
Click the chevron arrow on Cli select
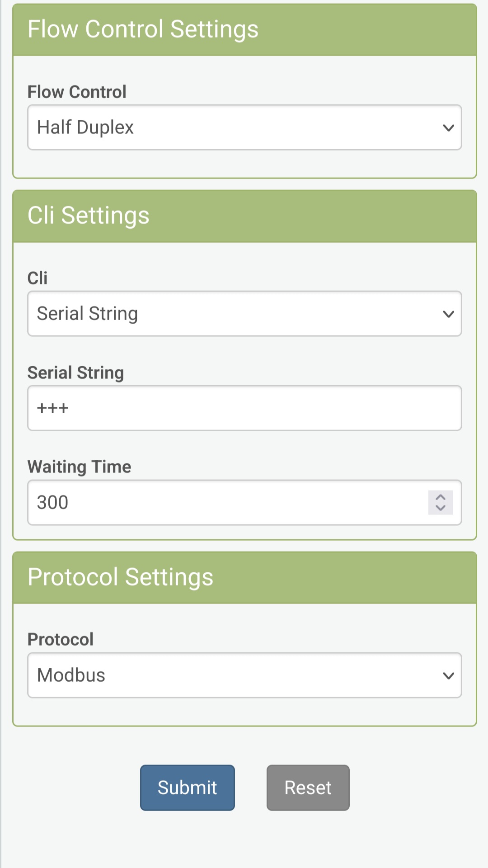tap(448, 314)
